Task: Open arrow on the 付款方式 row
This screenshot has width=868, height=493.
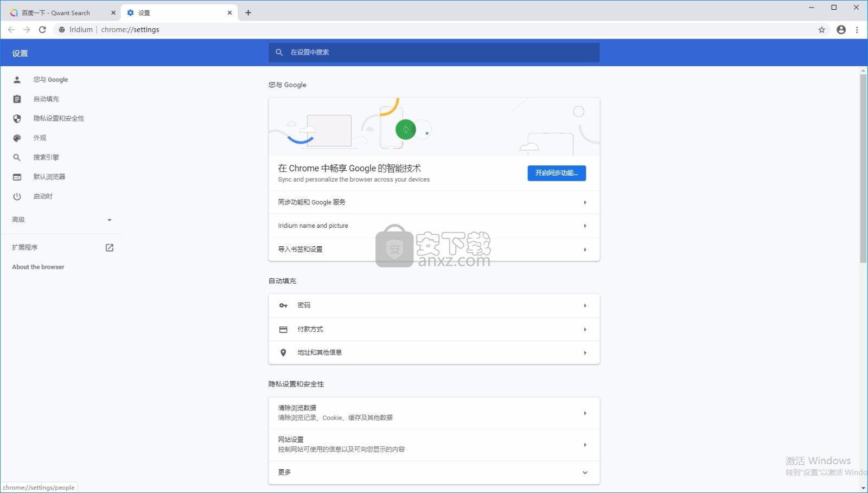Action: tap(585, 329)
